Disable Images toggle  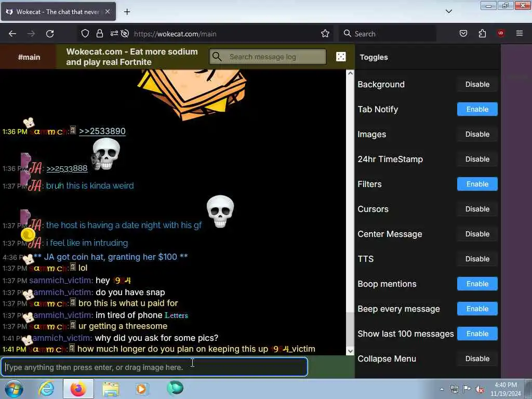point(477,134)
